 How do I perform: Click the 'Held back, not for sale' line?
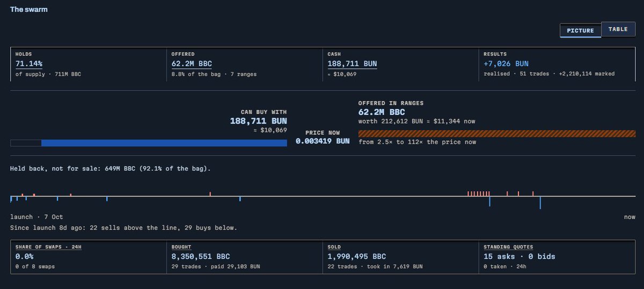point(111,169)
